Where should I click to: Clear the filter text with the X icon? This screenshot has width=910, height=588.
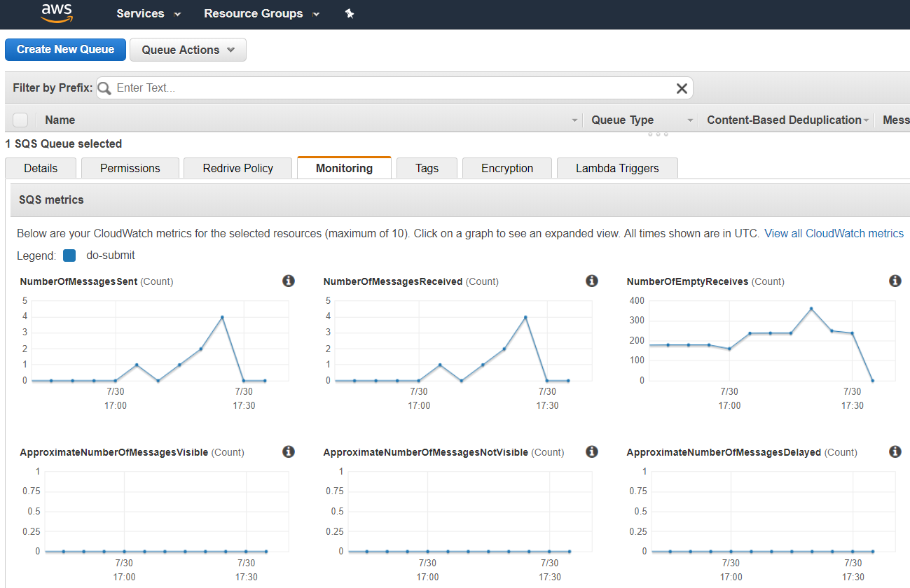coord(682,88)
